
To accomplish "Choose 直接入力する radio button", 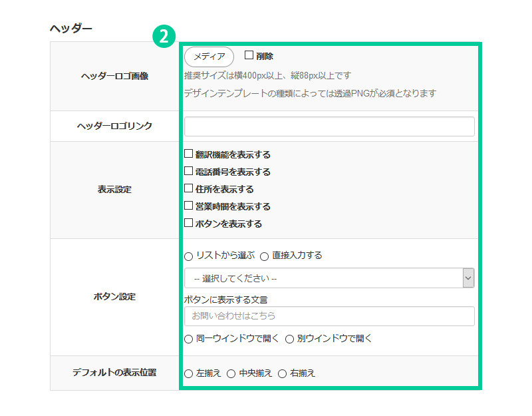I will click(265, 256).
